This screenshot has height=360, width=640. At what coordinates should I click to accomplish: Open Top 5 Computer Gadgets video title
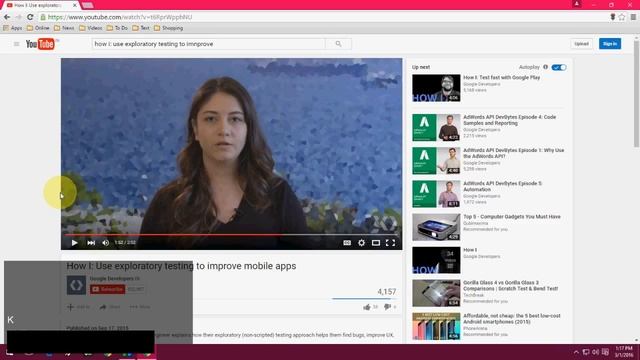[x=512, y=217]
